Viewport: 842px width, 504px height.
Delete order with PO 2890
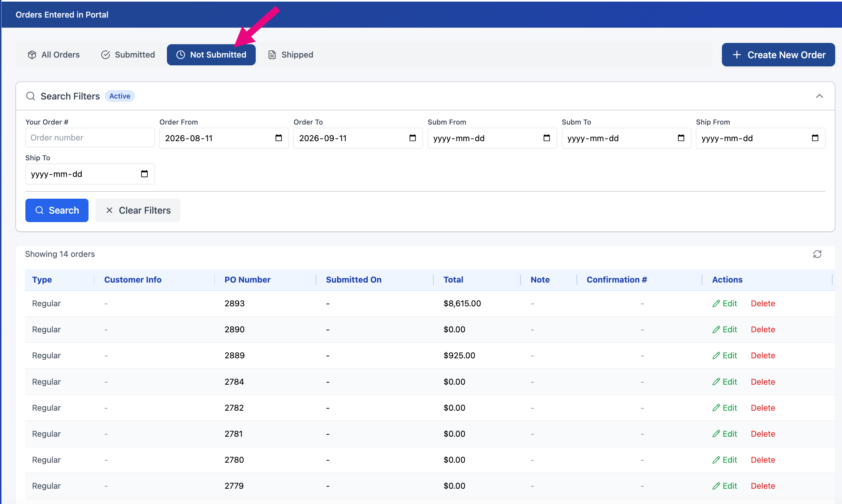[763, 329]
